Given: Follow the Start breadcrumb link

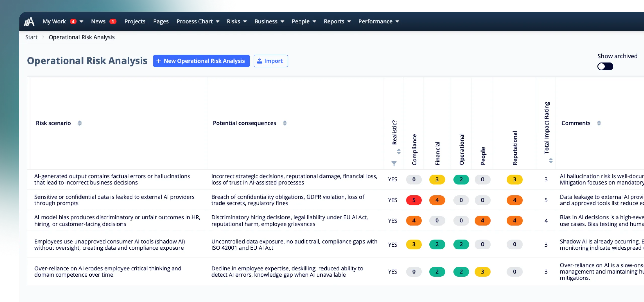Looking at the screenshot, I should (31, 37).
